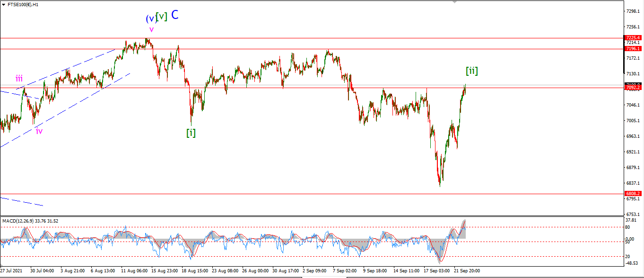Click the 27 Jul 2021 time axis label
This screenshot has height=278, width=644.
11,271
